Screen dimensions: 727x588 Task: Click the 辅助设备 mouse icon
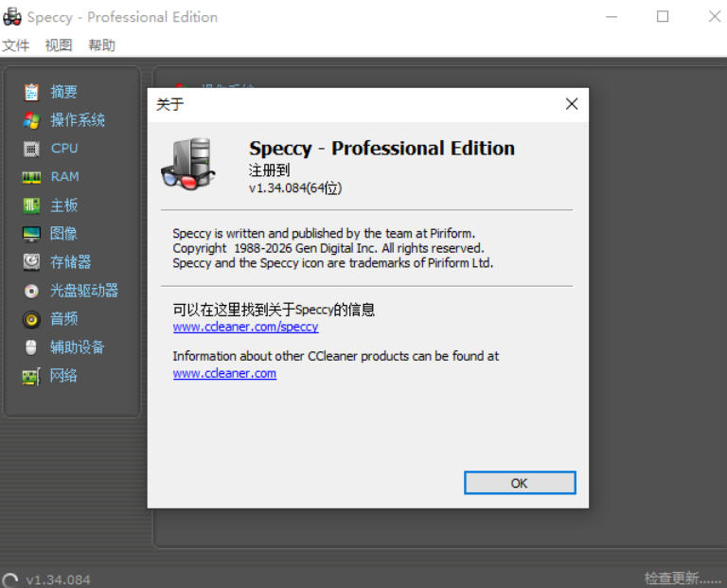[31, 347]
